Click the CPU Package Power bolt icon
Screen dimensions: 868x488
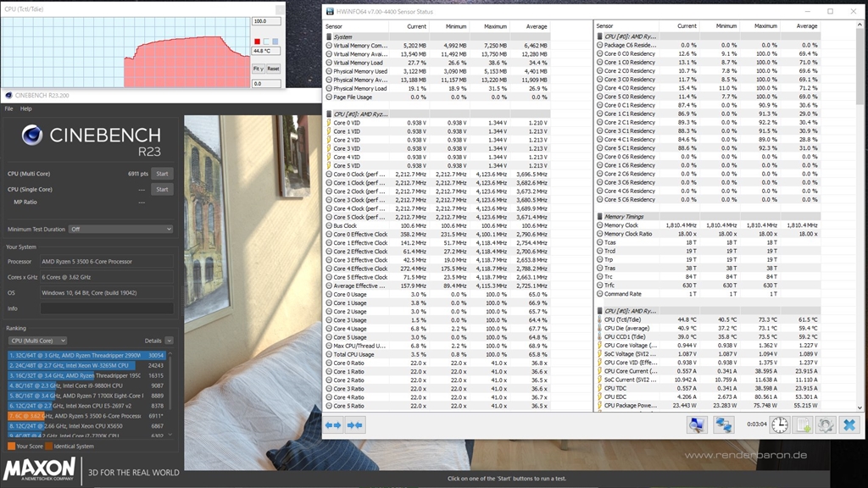point(599,406)
